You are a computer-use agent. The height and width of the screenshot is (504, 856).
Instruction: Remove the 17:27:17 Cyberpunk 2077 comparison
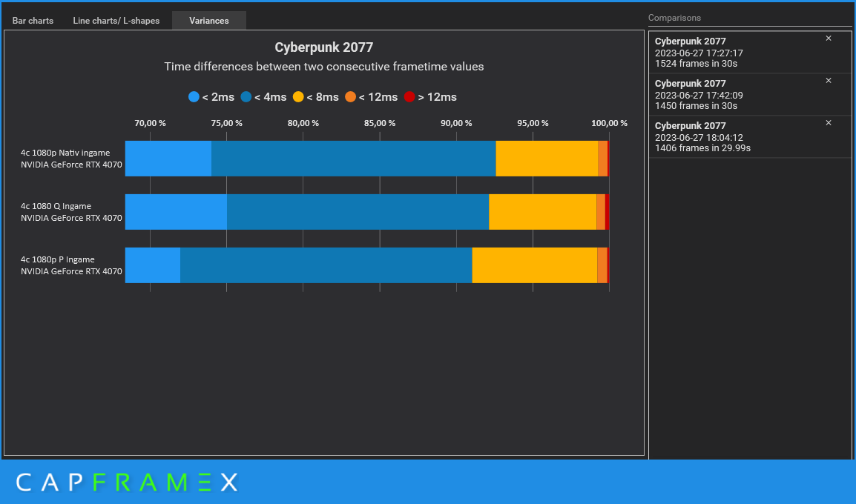(x=828, y=39)
